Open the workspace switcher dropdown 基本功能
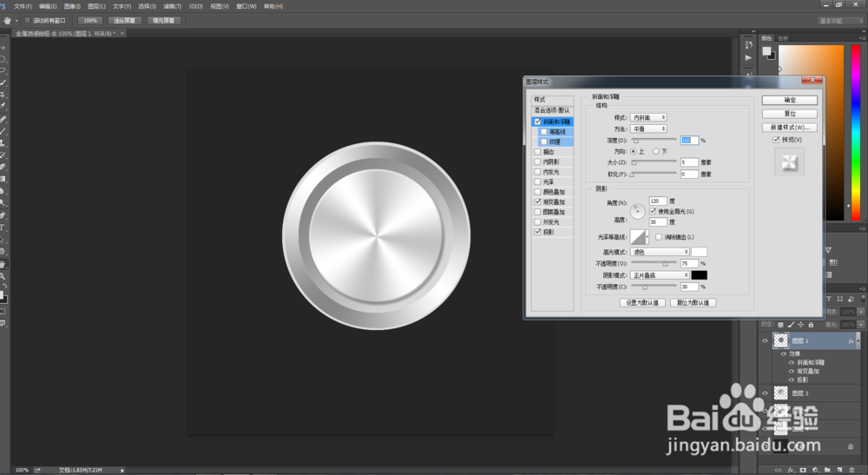The width and height of the screenshot is (868, 475). pos(841,21)
